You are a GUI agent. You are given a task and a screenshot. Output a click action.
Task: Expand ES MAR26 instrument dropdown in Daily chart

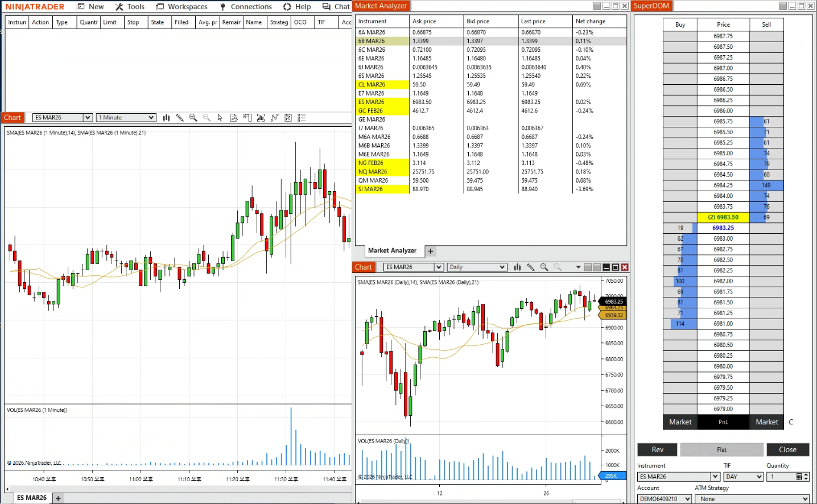tap(439, 267)
